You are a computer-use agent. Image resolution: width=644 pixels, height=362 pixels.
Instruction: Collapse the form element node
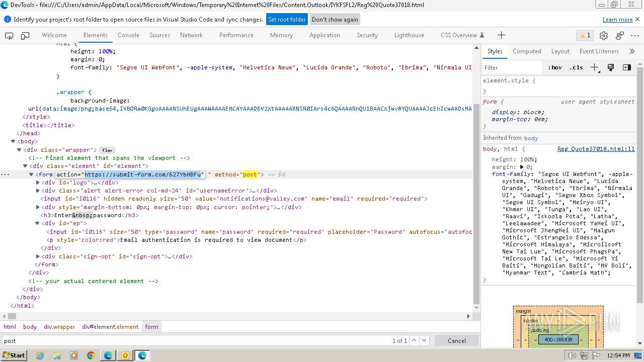click(x=32, y=174)
